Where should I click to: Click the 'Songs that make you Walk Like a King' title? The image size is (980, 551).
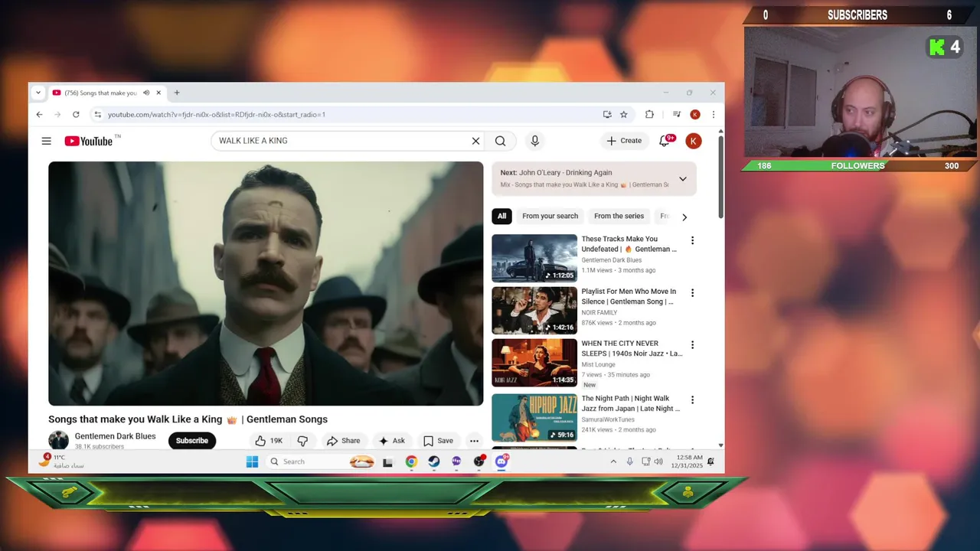tap(188, 419)
